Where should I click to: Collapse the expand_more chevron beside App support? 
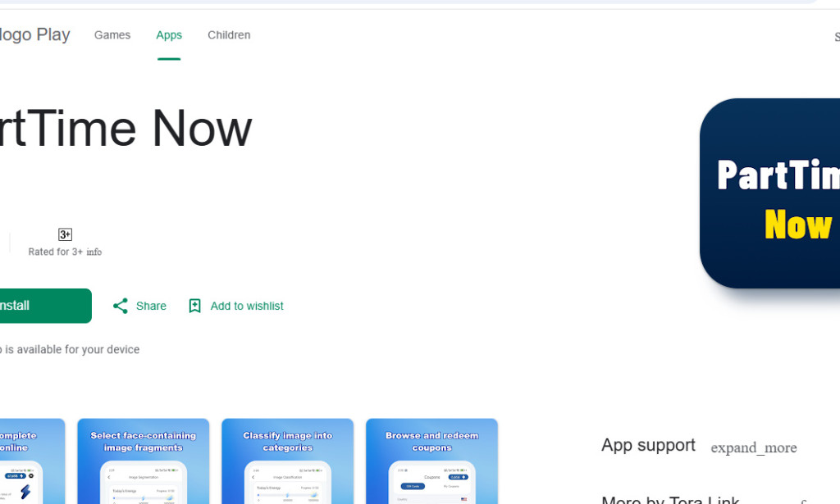pos(753,447)
